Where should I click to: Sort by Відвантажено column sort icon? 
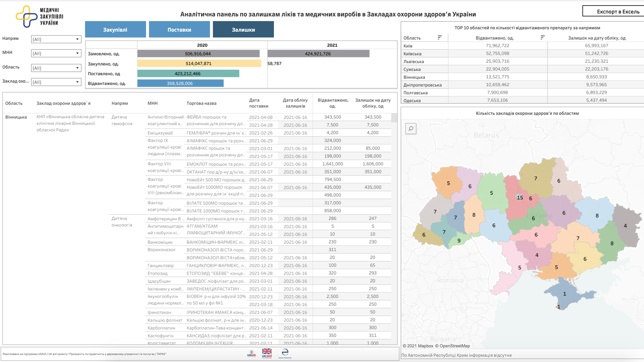point(543,37)
